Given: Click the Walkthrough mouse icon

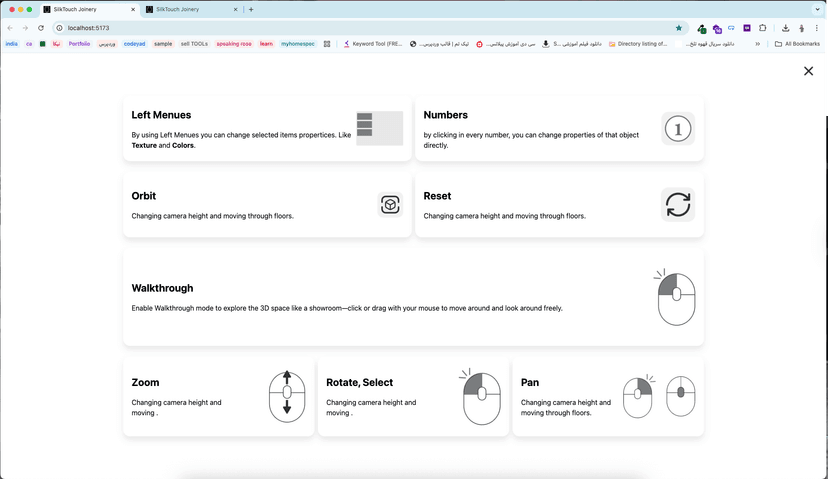Looking at the screenshot, I should [676, 297].
